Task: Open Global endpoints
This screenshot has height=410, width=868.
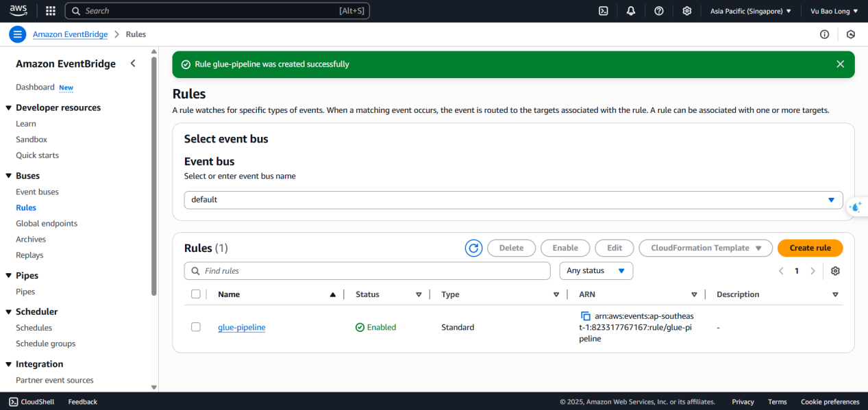Action: (x=47, y=223)
